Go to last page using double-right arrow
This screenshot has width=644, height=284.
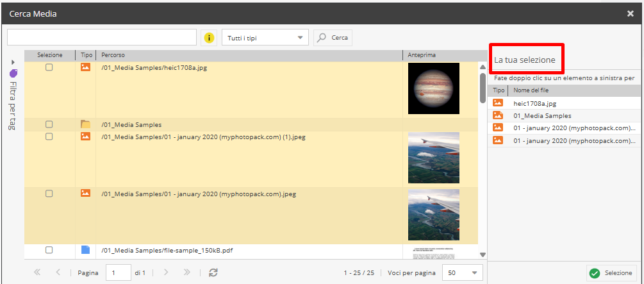coord(186,272)
